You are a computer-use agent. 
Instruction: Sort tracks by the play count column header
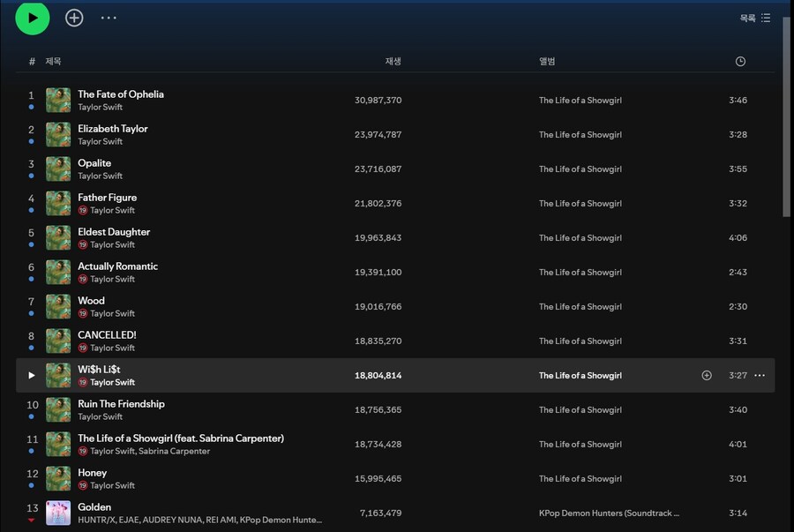click(393, 61)
